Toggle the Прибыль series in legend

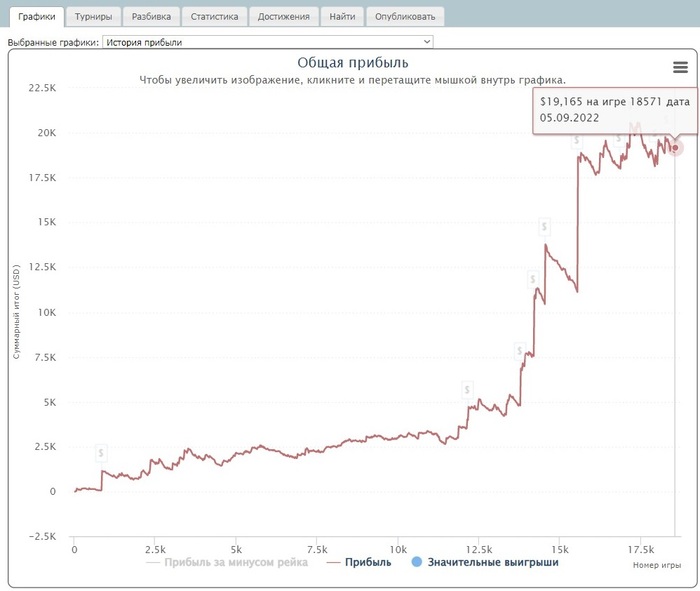coord(359,562)
